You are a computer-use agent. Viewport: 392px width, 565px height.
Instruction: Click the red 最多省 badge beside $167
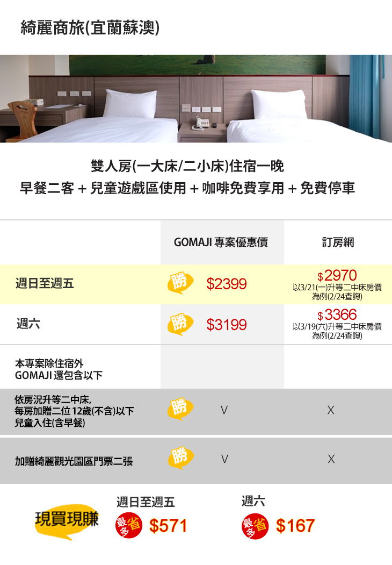(x=255, y=525)
